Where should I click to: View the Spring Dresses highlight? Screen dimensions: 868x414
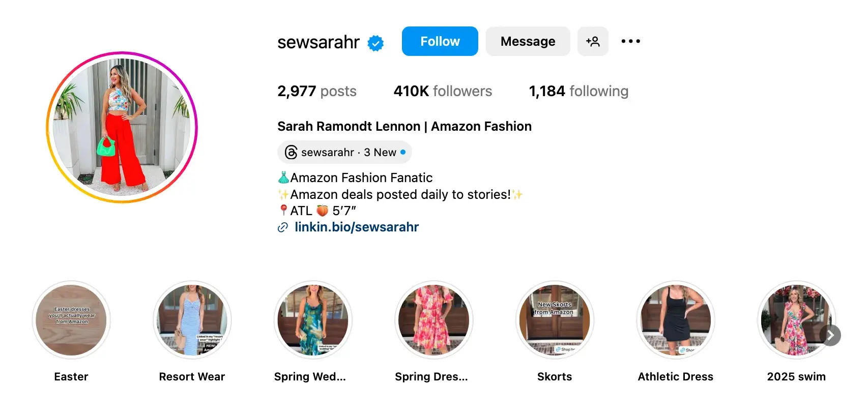pos(433,320)
